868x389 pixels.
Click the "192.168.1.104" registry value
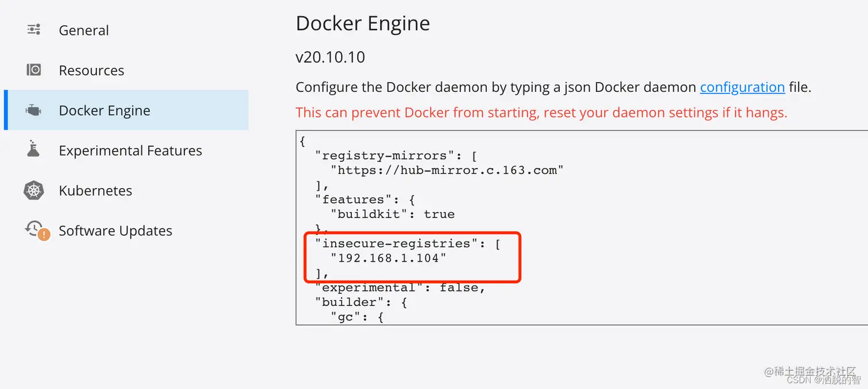point(388,258)
